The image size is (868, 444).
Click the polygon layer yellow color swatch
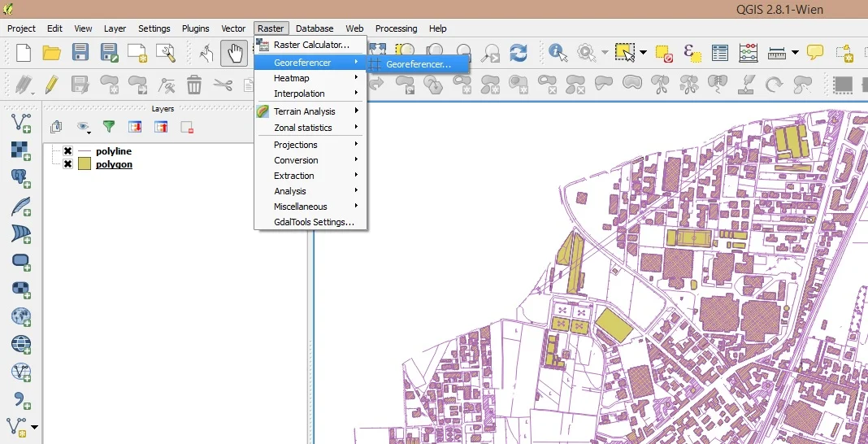pyautogui.click(x=85, y=164)
